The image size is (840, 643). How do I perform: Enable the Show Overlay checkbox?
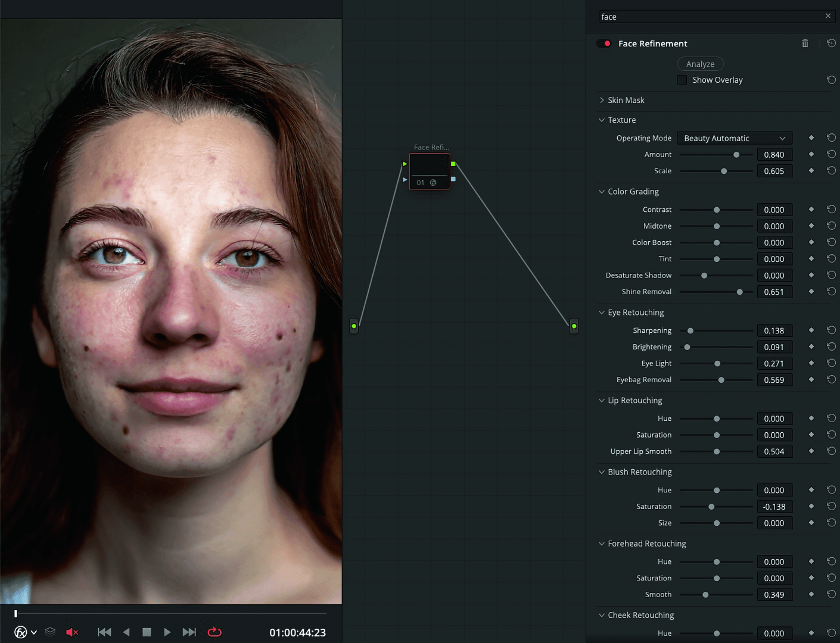(x=682, y=79)
